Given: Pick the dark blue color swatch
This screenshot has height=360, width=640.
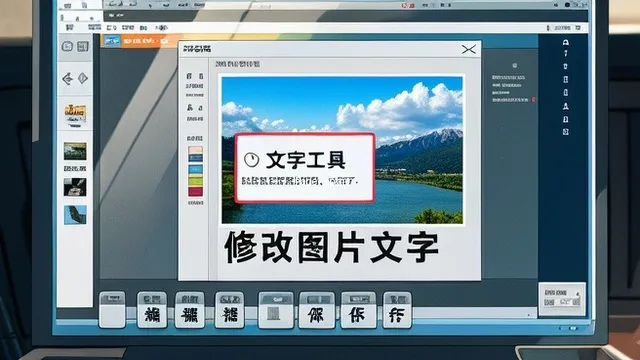Looking at the screenshot, I should pyautogui.click(x=196, y=158).
